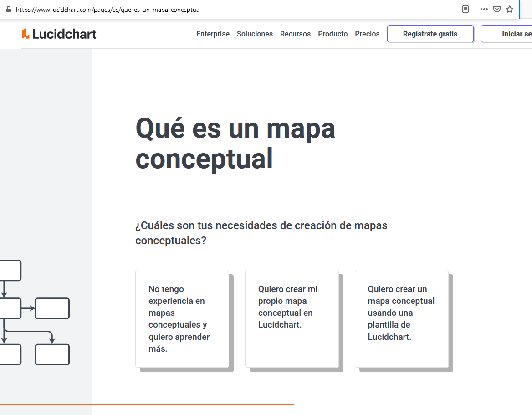Expand the Producto dropdown
Image resolution: width=532 pixels, height=415 pixels.
(333, 34)
